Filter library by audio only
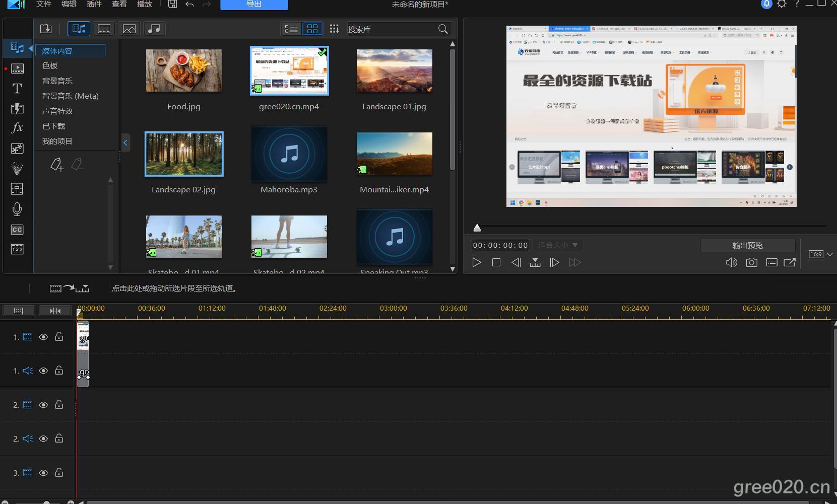Screen dimensions: 837x504 click(x=154, y=29)
